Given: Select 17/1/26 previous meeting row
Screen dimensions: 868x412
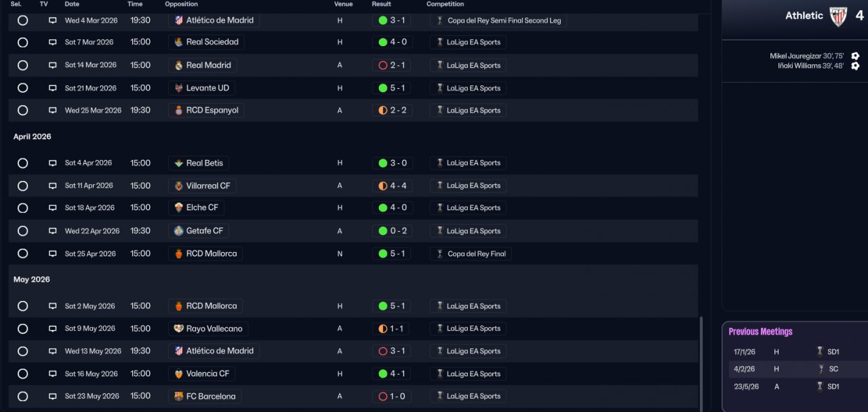Looking at the screenshot, I should (x=797, y=352).
